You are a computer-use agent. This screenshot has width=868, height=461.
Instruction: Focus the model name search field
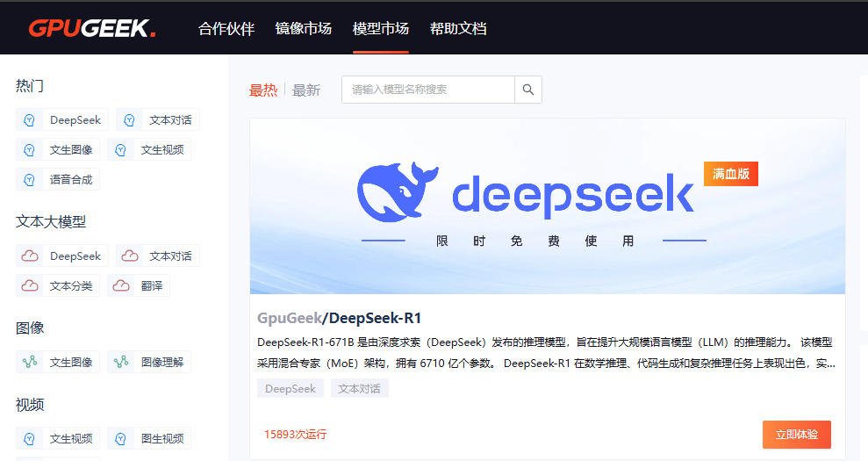click(x=428, y=90)
